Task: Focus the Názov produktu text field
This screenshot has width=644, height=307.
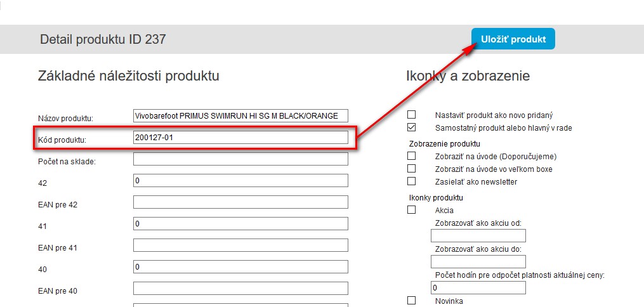Action: [x=240, y=115]
